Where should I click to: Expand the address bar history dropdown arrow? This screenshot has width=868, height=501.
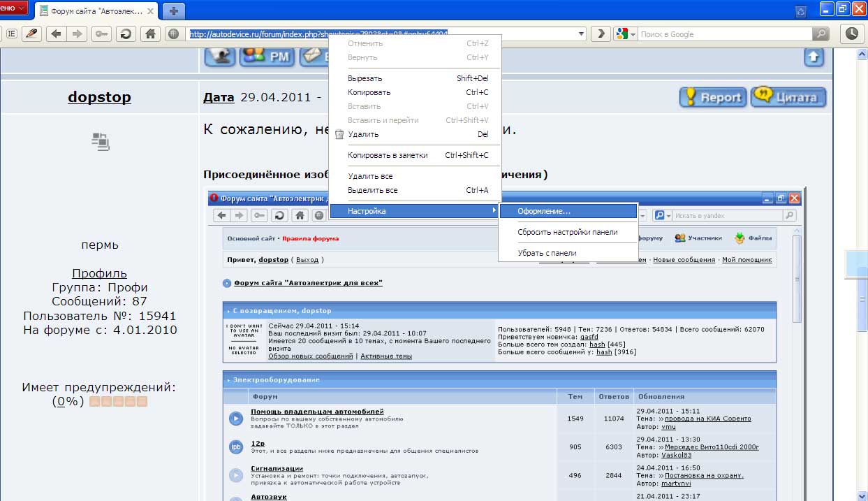pos(581,34)
